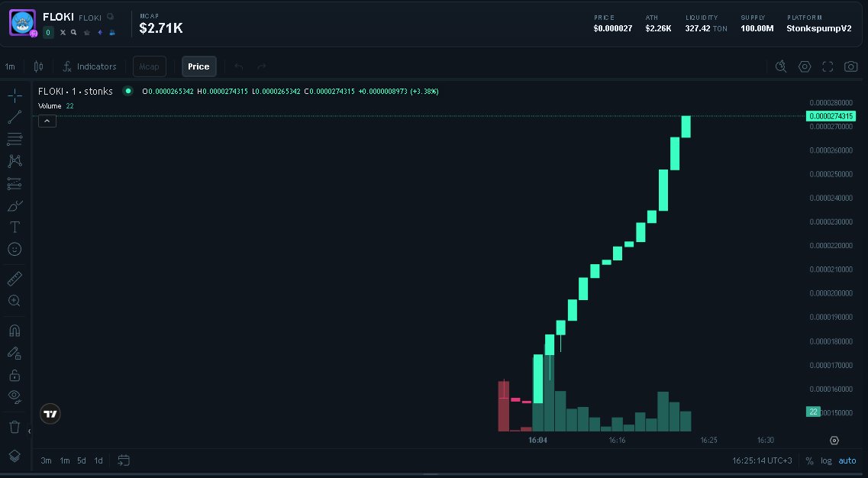Toggle stay in drawing mode
Image resolution: width=868 pixels, height=478 pixels.
(15, 353)
